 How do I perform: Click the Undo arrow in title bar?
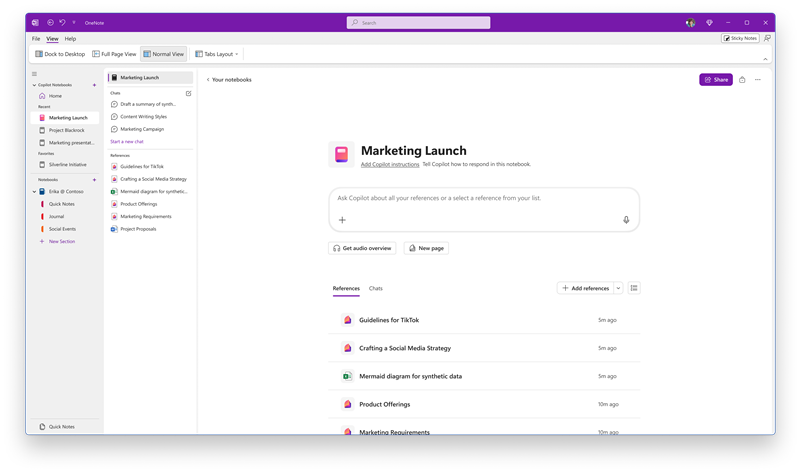pos(62,22)
